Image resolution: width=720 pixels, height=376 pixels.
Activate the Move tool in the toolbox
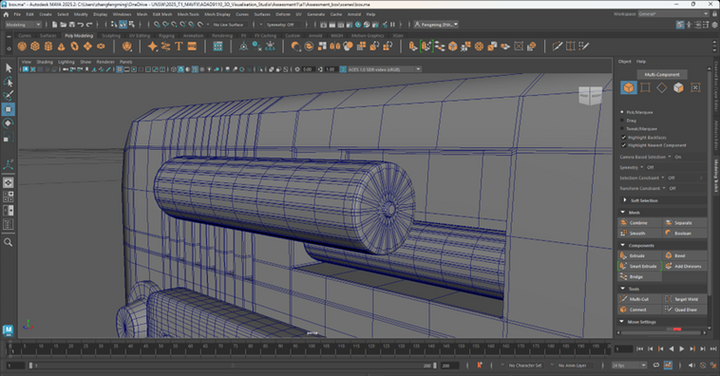click(x=8, y=109)
